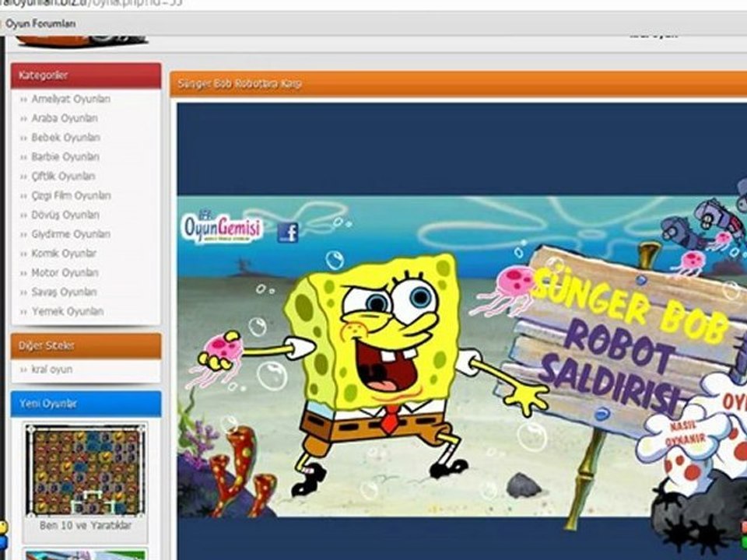The width and height of the screenshot is (747, 560).
Task: Go to Barbie Oyunları category
Action: (x=65, y=156)
